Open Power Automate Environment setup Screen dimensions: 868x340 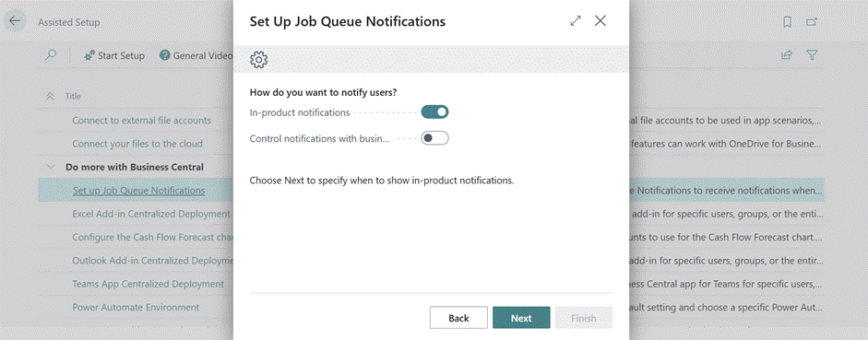[x=136, y=307]
